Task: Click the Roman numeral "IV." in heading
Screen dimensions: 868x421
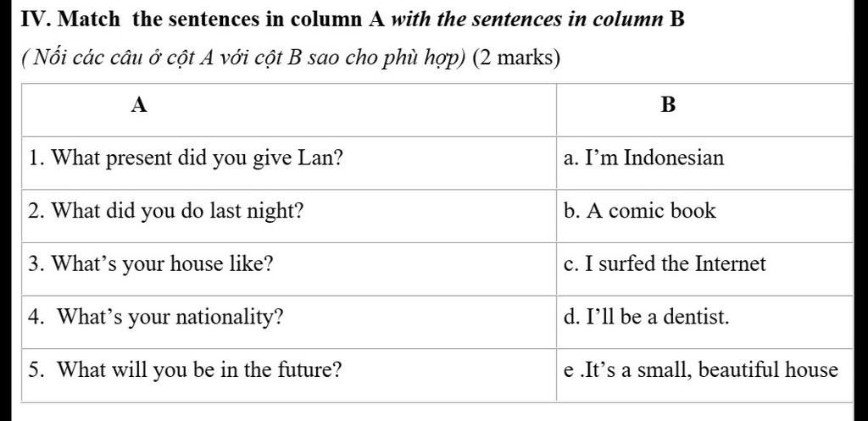Action: click(x=38, y=19)
